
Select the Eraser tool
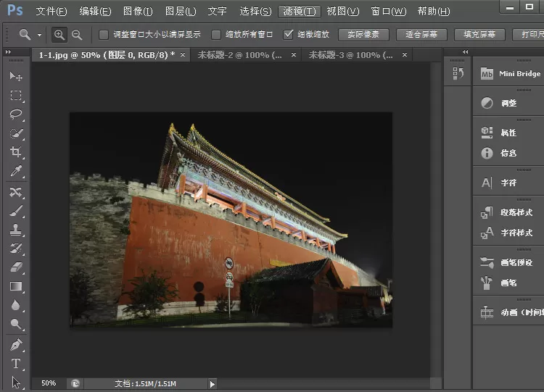pos(16,267)
